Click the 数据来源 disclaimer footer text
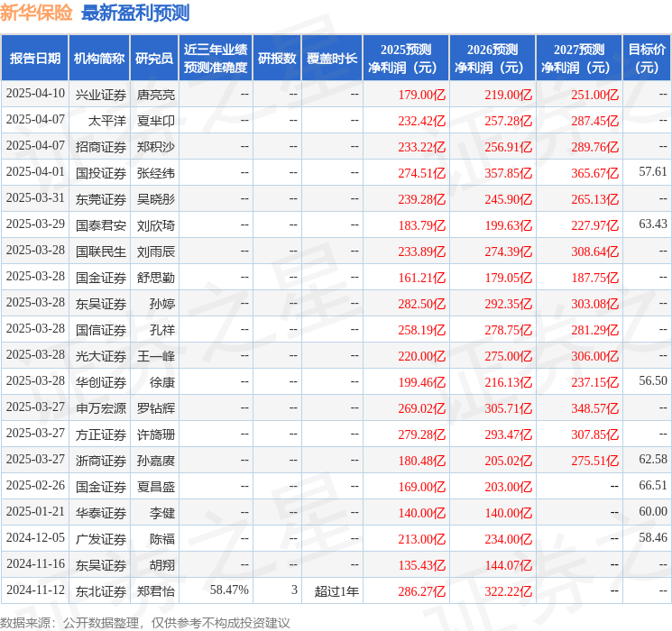 [x=145, y=622]
